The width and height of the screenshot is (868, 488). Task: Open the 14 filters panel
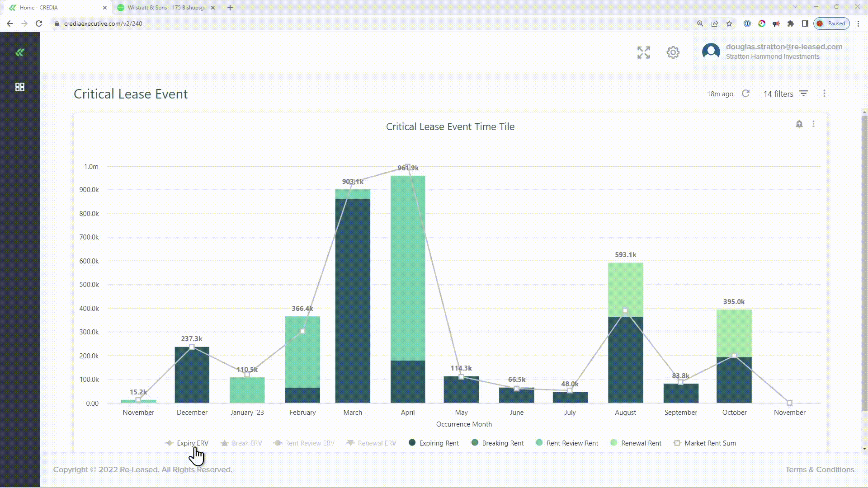pos(785,94)
